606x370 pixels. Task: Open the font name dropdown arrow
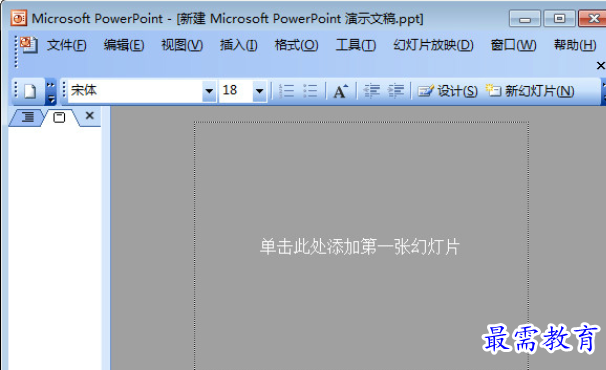[209, 91]
